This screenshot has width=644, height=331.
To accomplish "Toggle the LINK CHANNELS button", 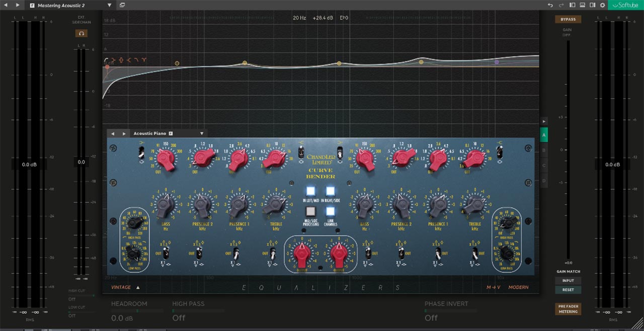I will 330,212.
